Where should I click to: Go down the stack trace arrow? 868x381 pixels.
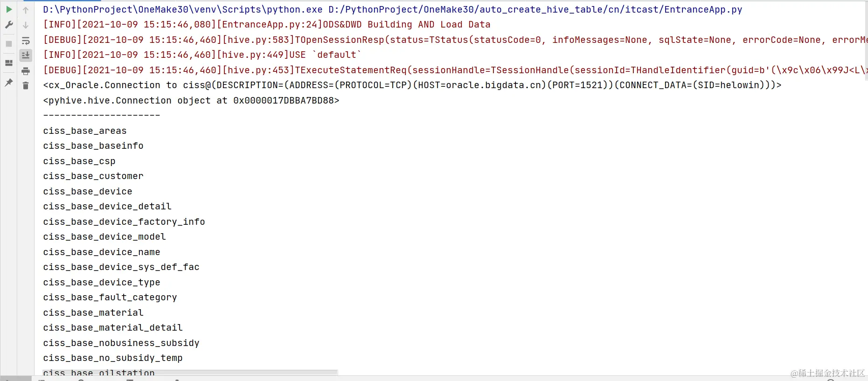point(26,25)
